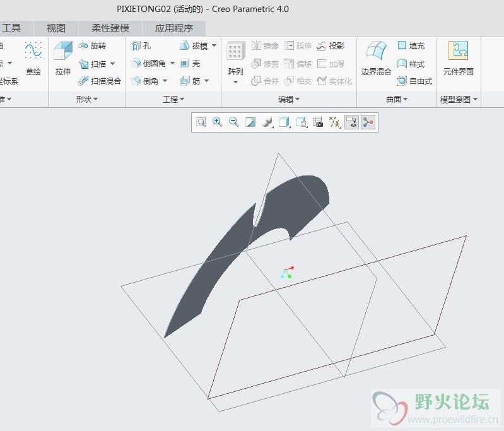
Task: Select the Rib (筋) tool
Action: [190, 81]
